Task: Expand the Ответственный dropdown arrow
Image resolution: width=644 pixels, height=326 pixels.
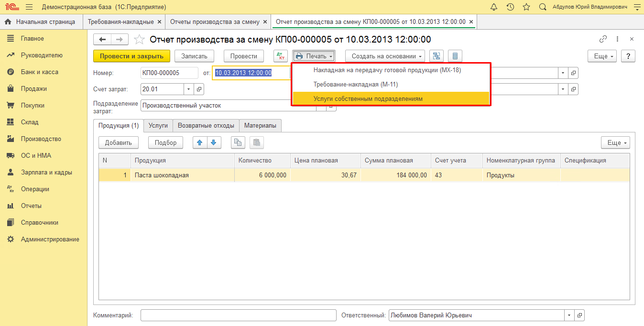Action: pos(569,315)
